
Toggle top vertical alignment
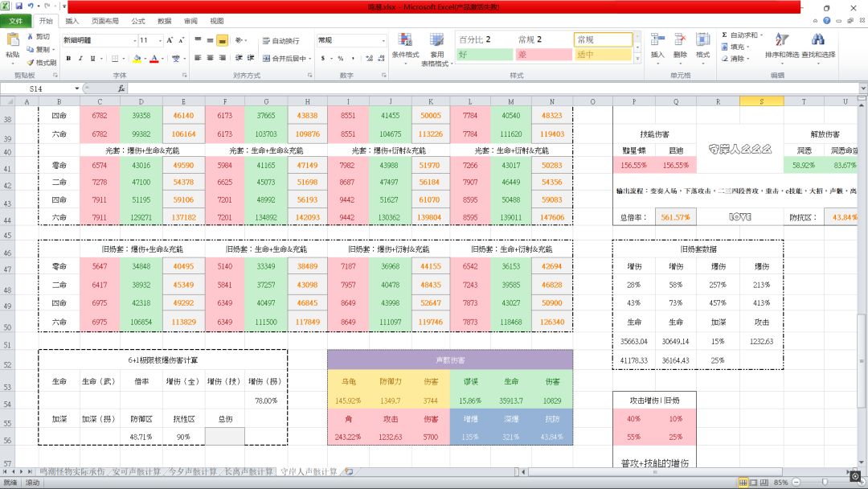(x=198, y=40)
